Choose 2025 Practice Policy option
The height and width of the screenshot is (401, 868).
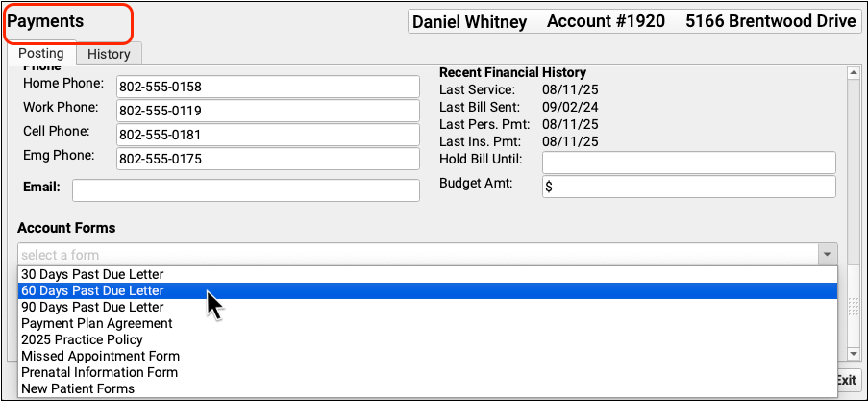point(82,339)
